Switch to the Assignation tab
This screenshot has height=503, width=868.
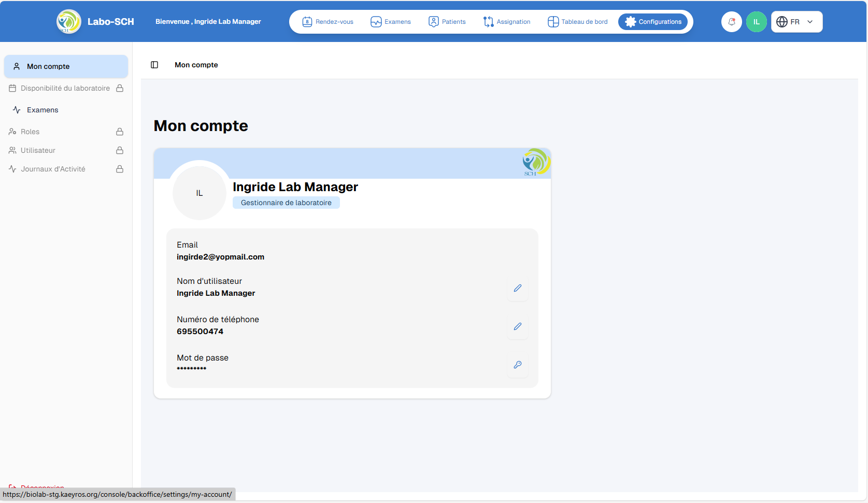[x=507, y=22]
